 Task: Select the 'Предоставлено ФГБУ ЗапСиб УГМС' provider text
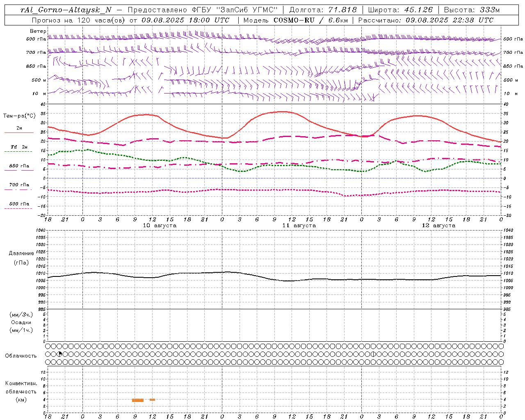point(203,10)
